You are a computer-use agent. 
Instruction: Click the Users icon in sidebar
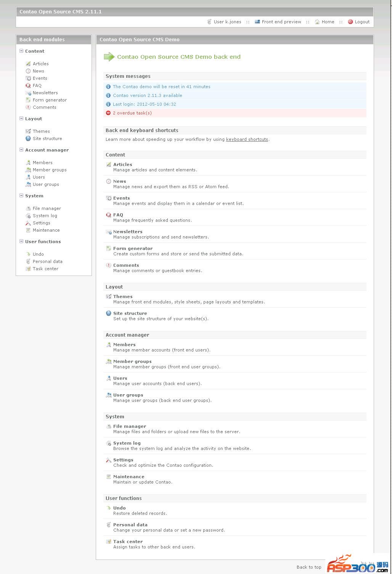tap(28, 177)
